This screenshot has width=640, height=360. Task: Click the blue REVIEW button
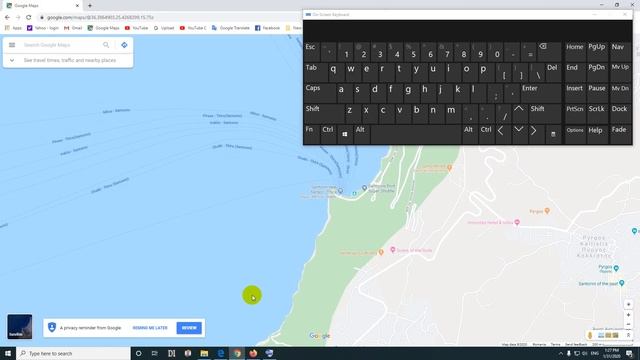tap(189, 328)
